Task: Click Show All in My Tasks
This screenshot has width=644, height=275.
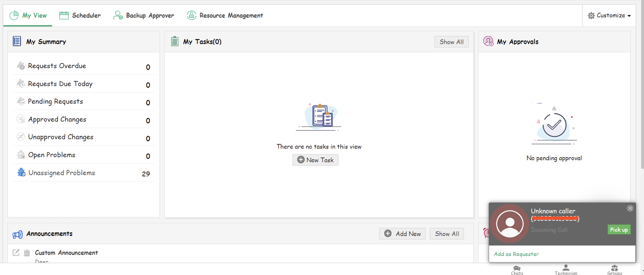Action: click(452, 42)
